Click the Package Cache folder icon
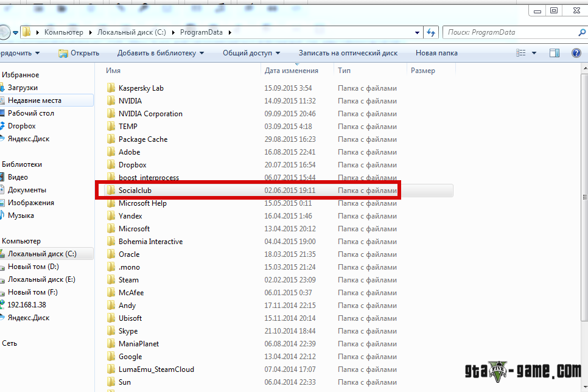 111,139
